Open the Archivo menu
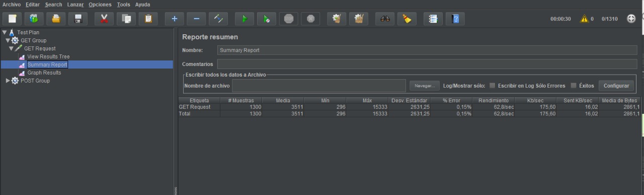This screenshot has width=644, height=195. 12,5
